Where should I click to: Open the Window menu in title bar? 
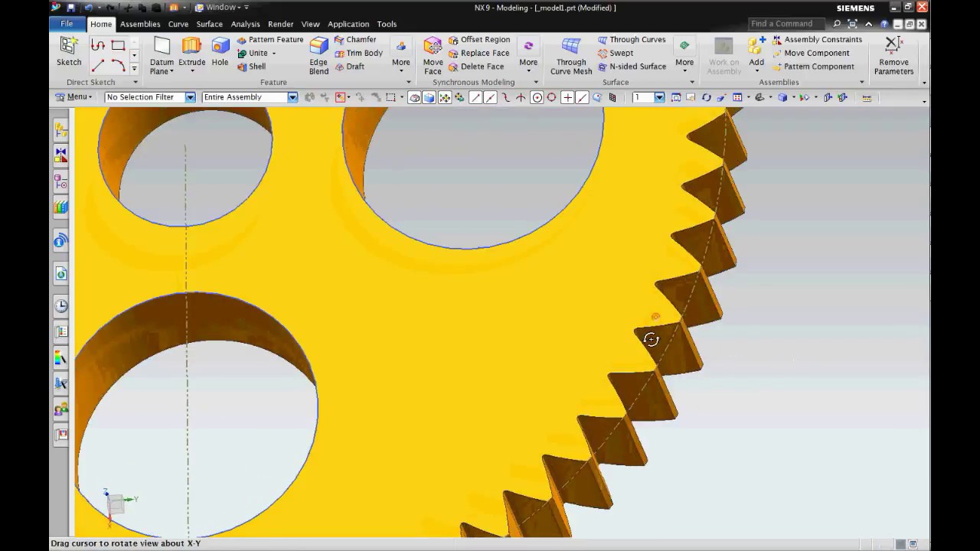coord(221,8)
